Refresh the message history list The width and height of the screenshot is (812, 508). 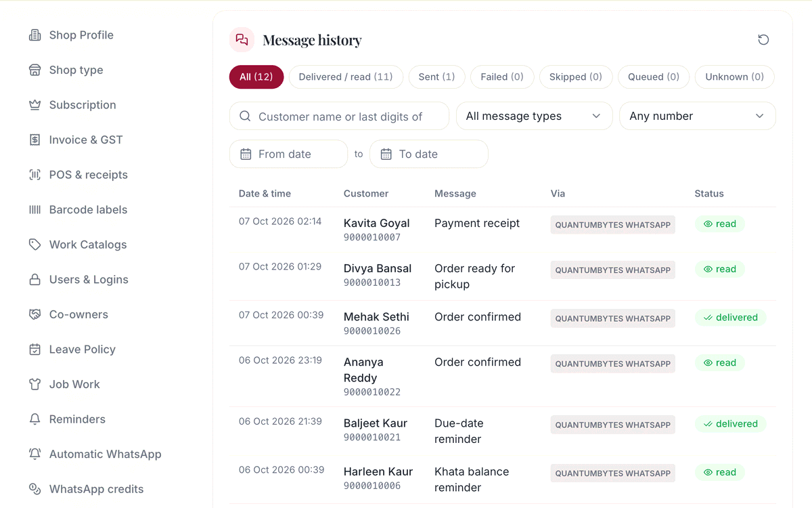tap(763, 40)
